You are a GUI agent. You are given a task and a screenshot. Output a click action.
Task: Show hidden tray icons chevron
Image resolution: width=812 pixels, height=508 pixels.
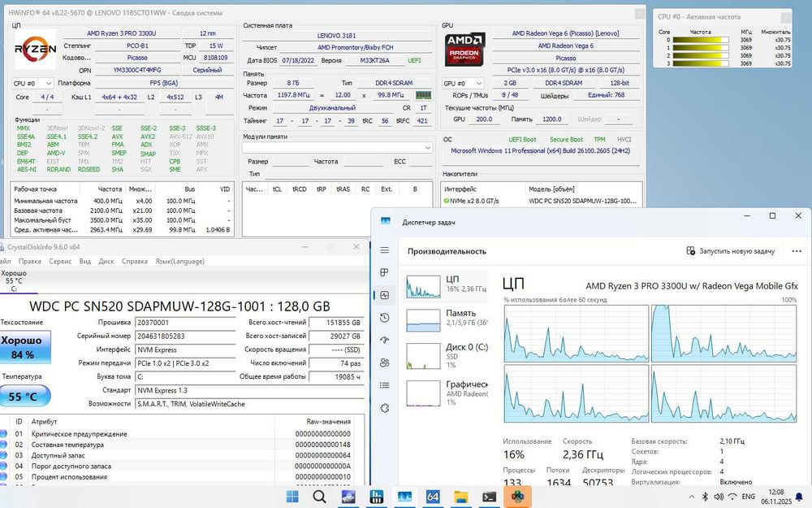(x=691, y=497)
